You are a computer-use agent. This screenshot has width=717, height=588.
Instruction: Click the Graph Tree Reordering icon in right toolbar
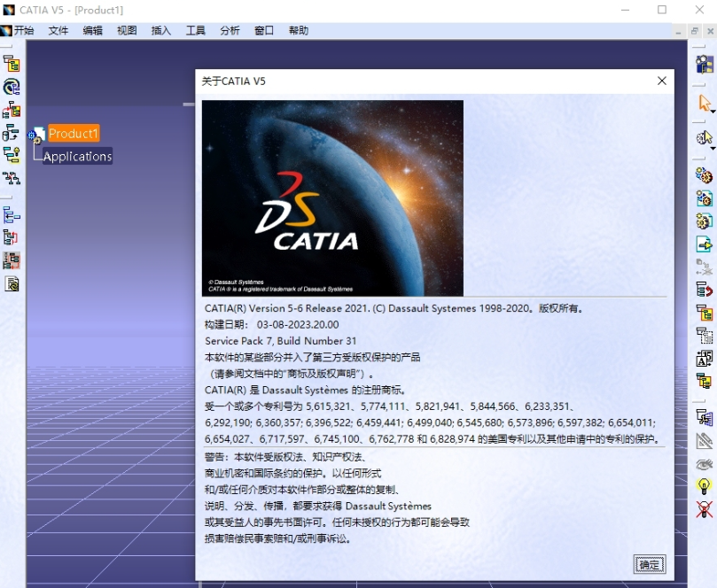705,313
